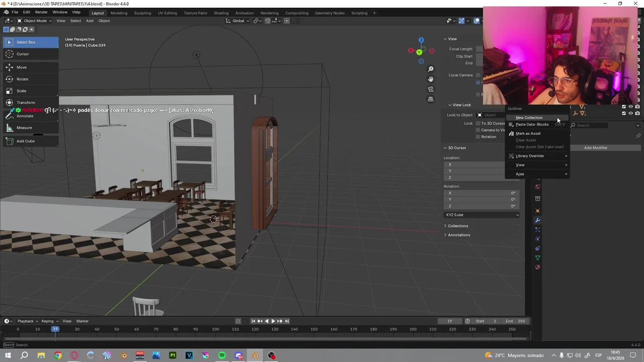Image resolution: width=644 pixels, height=362 pixels.
Task: Switch to the Shading workspace tab
Action: click(221, 13)
